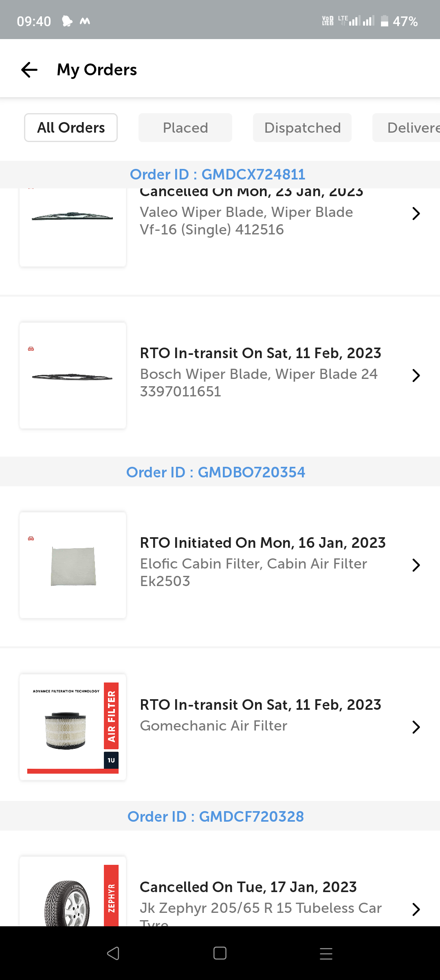Image resolution: width=440 pixels, height=980 pixels.
Task: Show the Delivered orders tab
Action: pyautogui.click(x=407, y=128)
